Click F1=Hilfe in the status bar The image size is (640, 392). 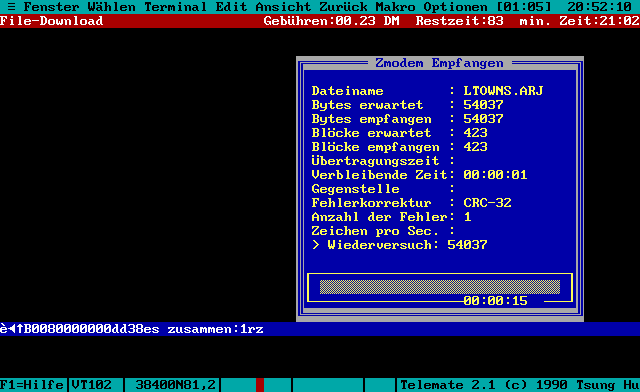[32, 385]
